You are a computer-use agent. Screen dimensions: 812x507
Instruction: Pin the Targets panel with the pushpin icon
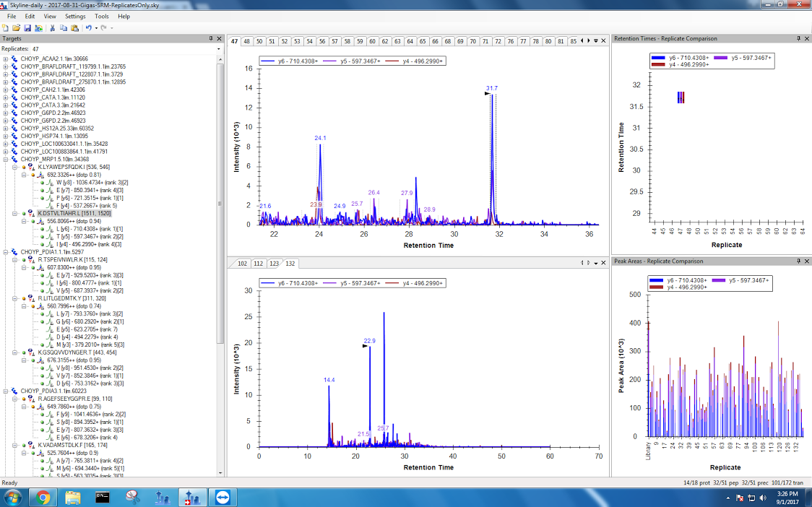[210, 38]
